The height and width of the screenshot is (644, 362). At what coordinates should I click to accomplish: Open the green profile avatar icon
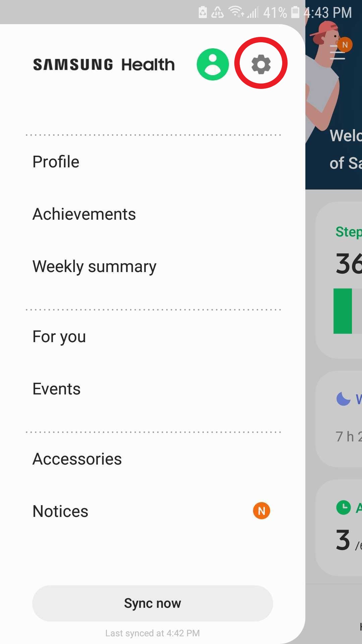(213, 64)
